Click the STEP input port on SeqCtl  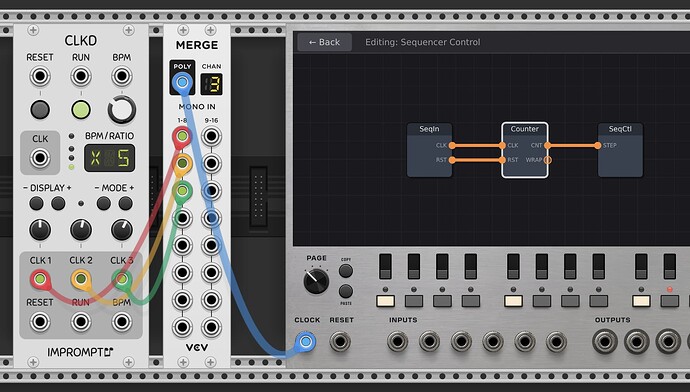[x=598, y=146]
